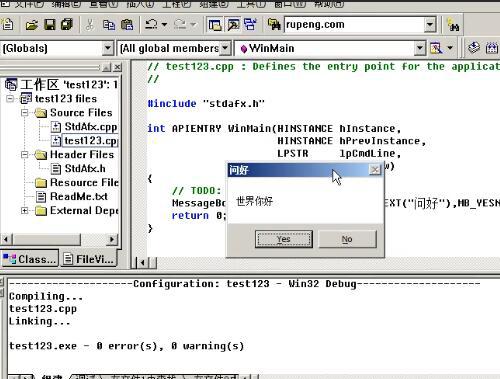
Task: Click the Search binoculars icon
Action: [454, 25]
